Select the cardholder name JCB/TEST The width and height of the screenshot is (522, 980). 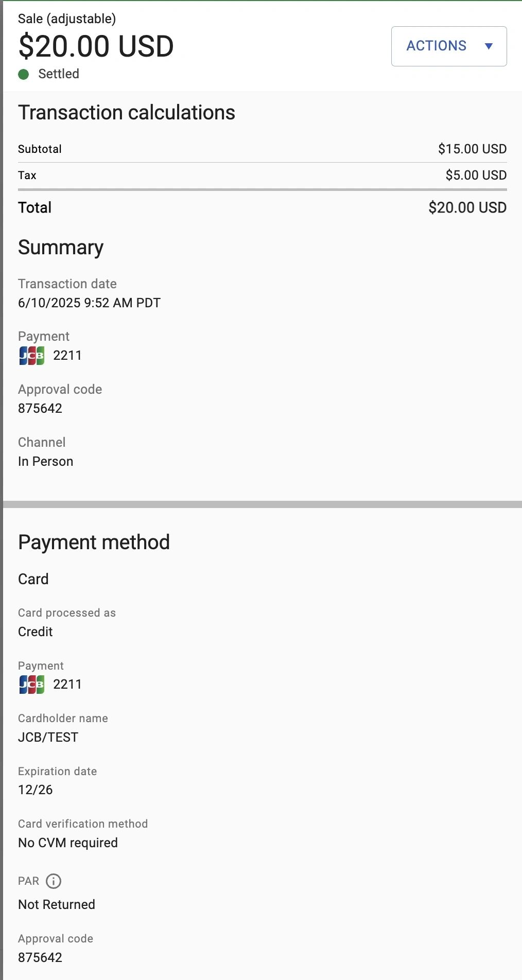48,738
